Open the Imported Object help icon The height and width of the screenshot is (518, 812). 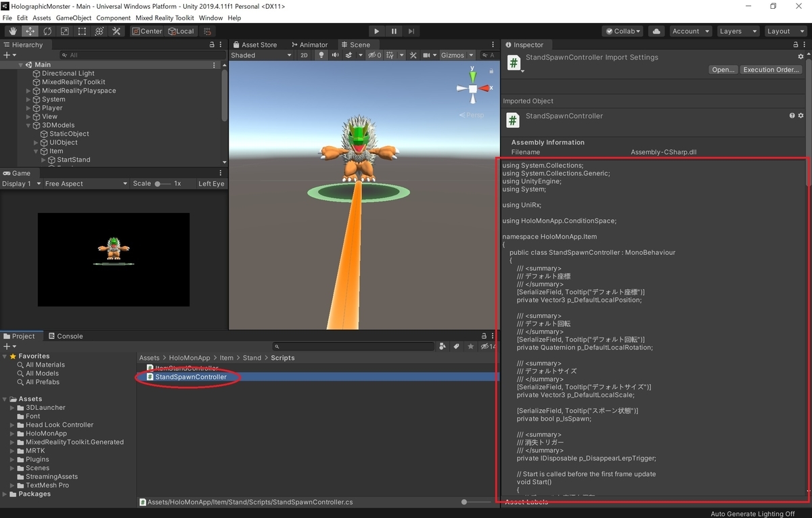pyautogui.click(x=792, y=116)
